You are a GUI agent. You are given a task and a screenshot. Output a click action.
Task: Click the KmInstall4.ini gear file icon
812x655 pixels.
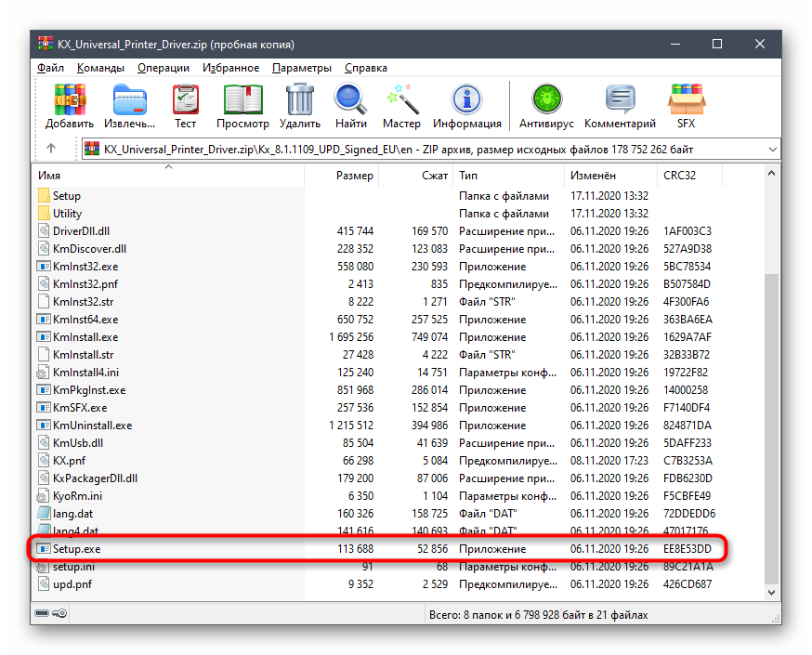click(x=43, y=373)
